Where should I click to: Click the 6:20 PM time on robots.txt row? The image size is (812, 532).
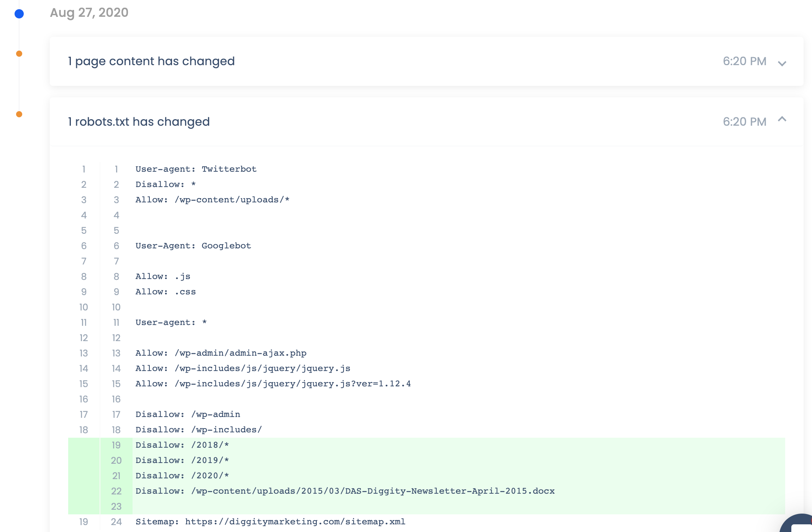745,122
